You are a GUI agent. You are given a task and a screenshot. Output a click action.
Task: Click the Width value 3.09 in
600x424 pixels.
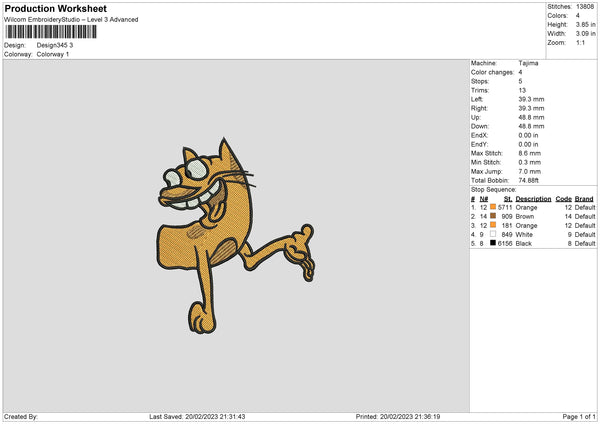585,34
